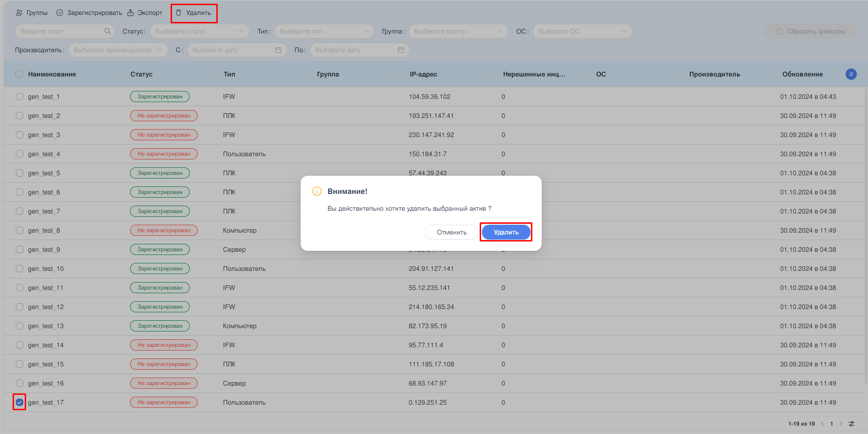Viewport: 868px width, 434px height.
Task: Tick the checkbox for gen_test_1
Action: tap(20, 96)
